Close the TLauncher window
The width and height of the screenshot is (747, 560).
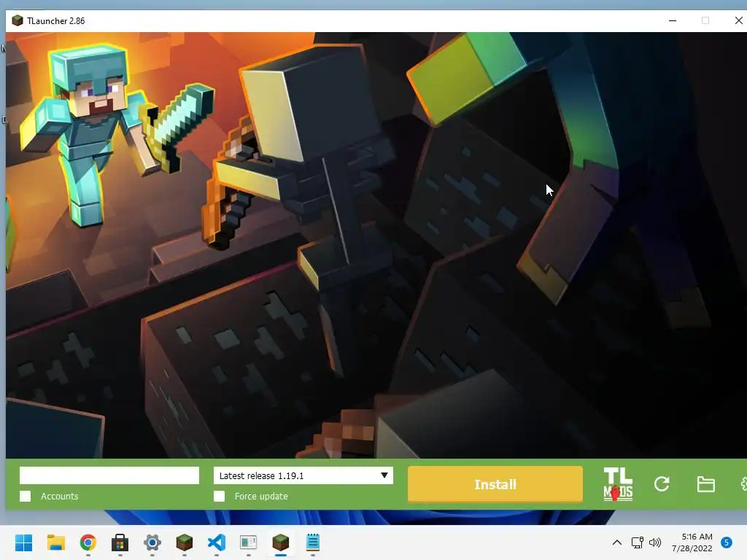(738, 20)
